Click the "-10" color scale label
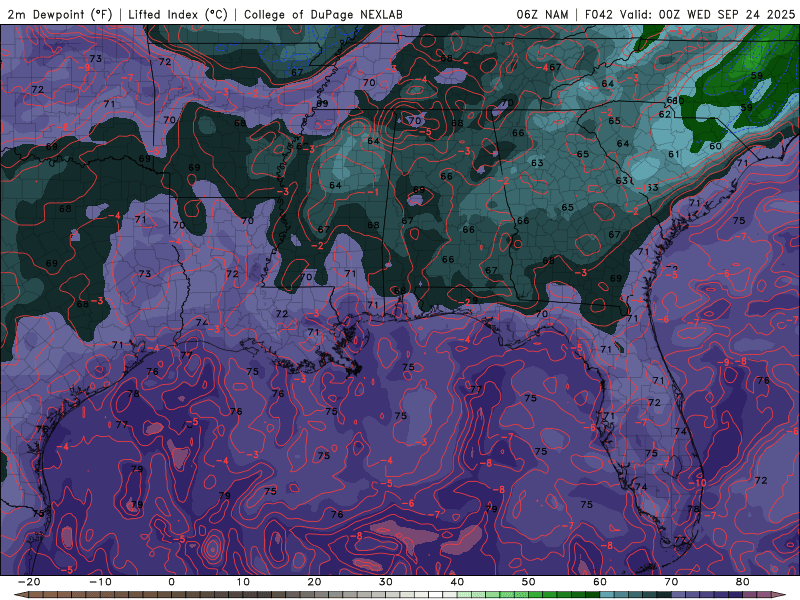The height and width of the screenshot is (600, 800). (100, 582)
